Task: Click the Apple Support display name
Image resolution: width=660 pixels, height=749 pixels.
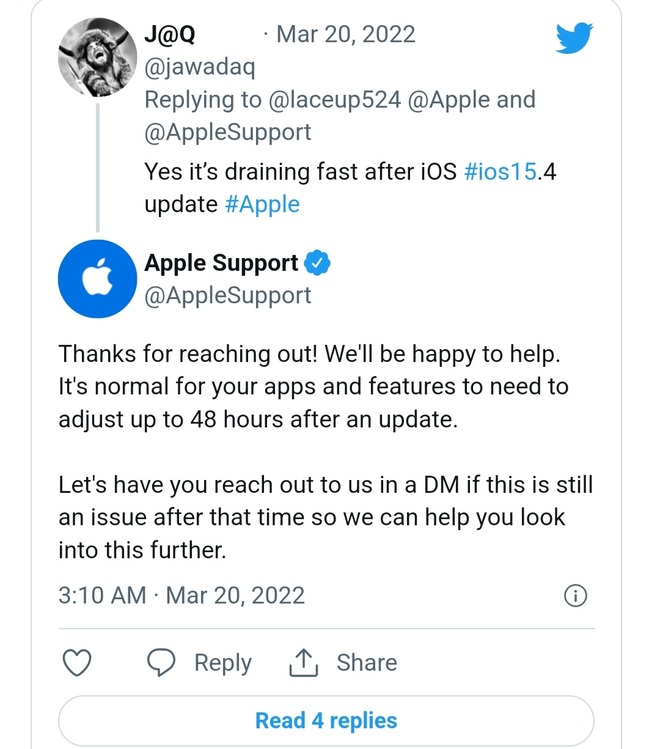Action: (x=221, y=263)
